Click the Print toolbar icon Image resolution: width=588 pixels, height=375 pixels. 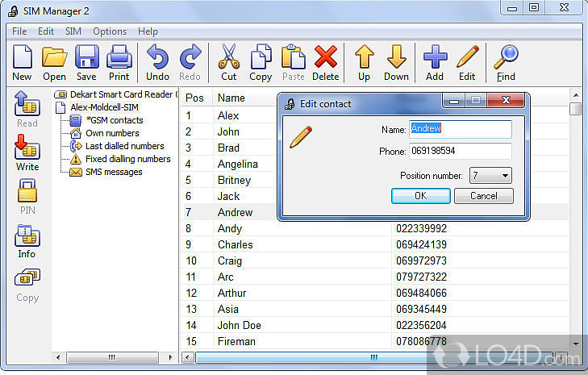[119, 58]
